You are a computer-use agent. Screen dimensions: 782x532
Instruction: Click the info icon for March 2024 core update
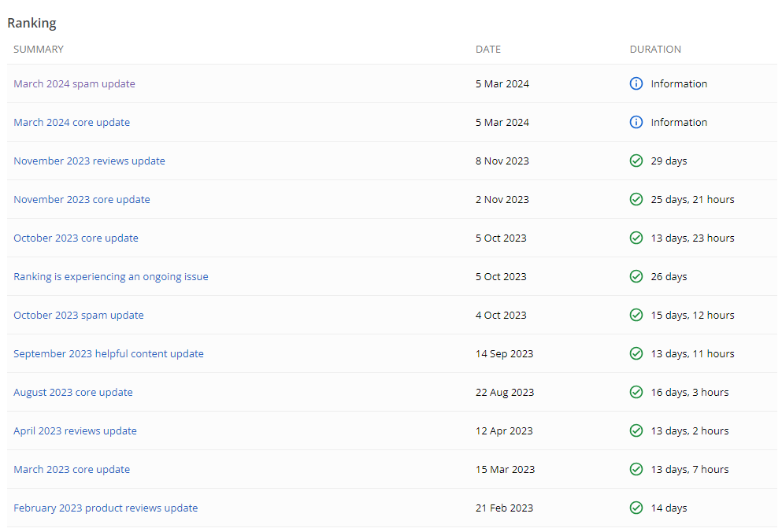[x=636, y=122]
